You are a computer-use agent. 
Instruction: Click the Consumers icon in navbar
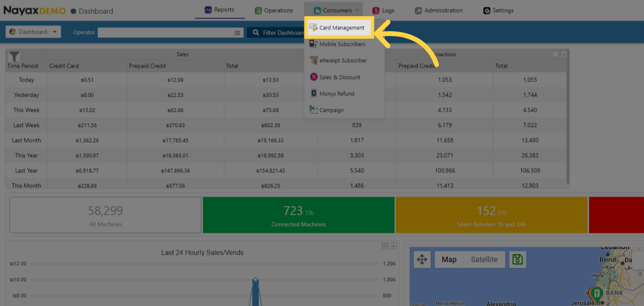pos(317,11)
